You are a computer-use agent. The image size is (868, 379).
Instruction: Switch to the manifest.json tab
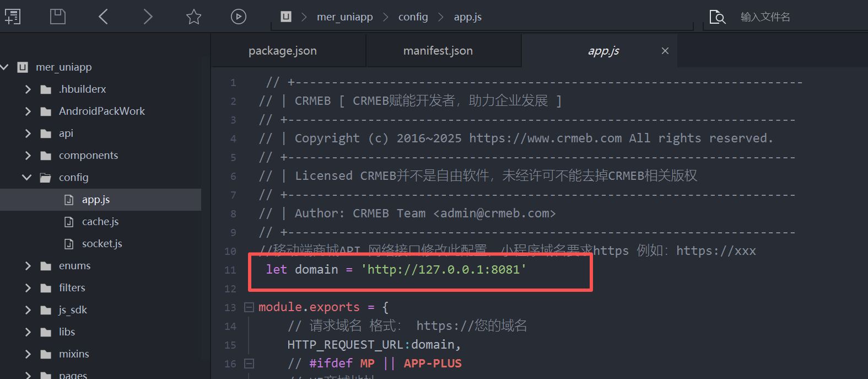click(x=438, y=51)
